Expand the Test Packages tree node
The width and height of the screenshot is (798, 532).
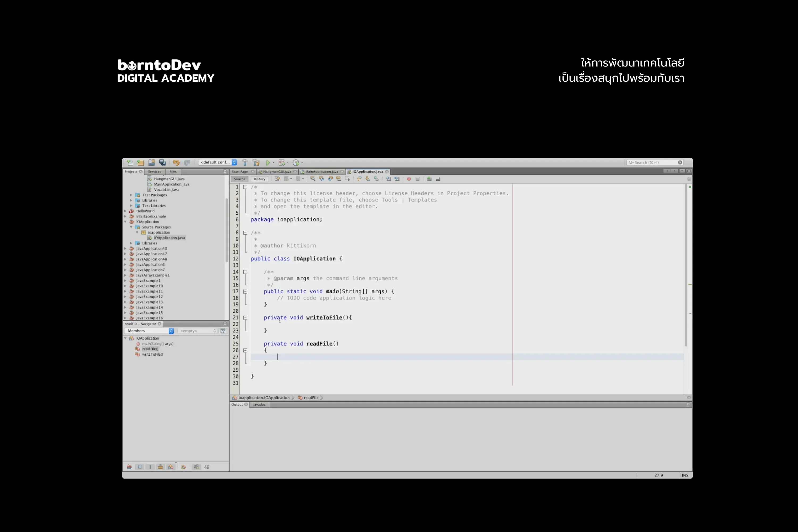pos(131,195)
